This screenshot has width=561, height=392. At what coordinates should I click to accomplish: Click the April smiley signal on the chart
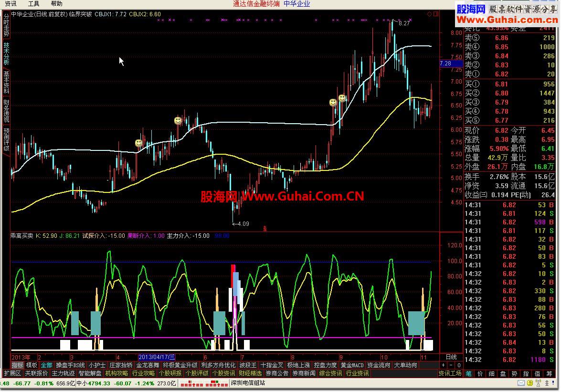click(138, 143)
